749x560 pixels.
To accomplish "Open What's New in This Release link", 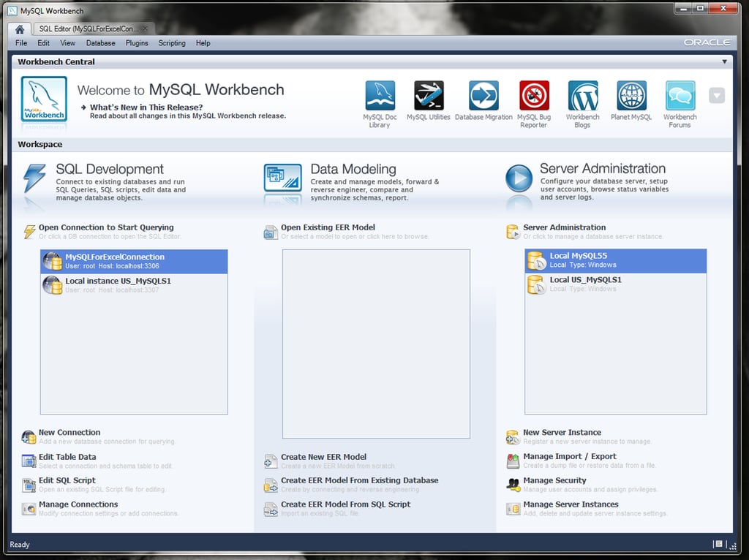I will 146,107.
